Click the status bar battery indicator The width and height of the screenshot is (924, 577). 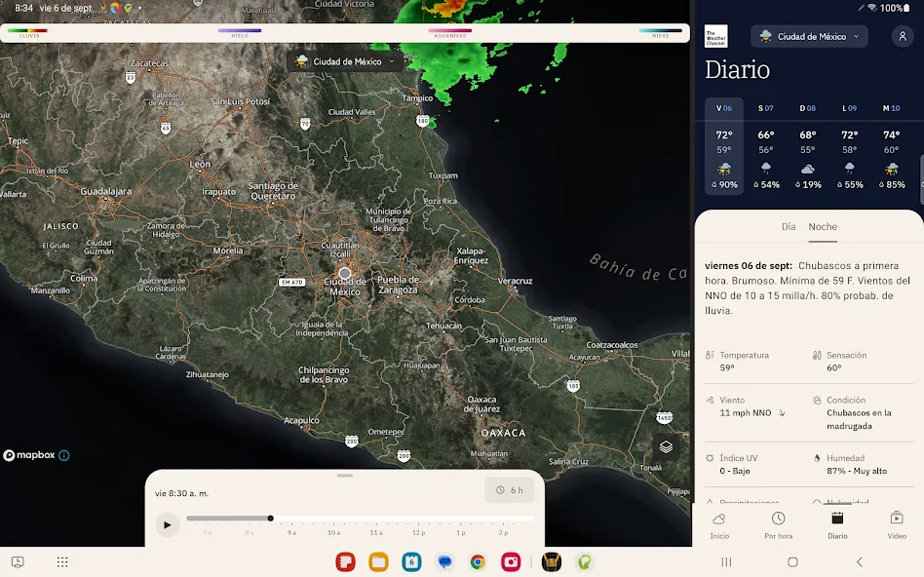click(x=895, y=8)
